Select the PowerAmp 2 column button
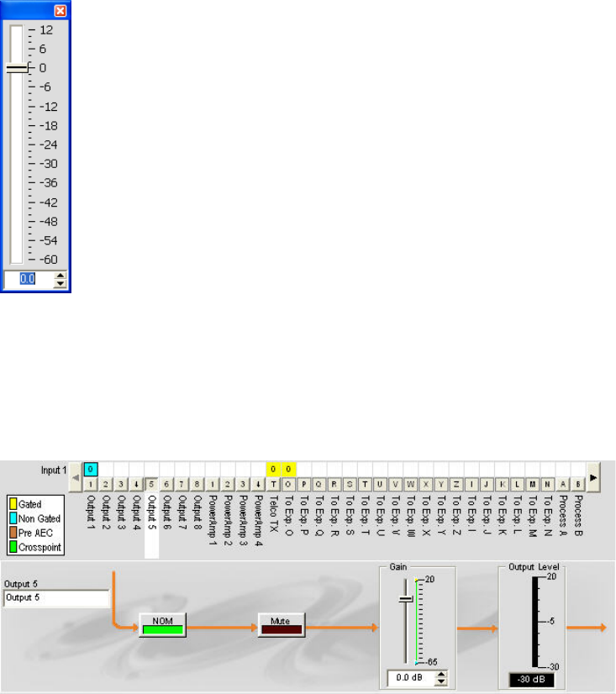This screenshot has width=616, height=694. point(228,484)
